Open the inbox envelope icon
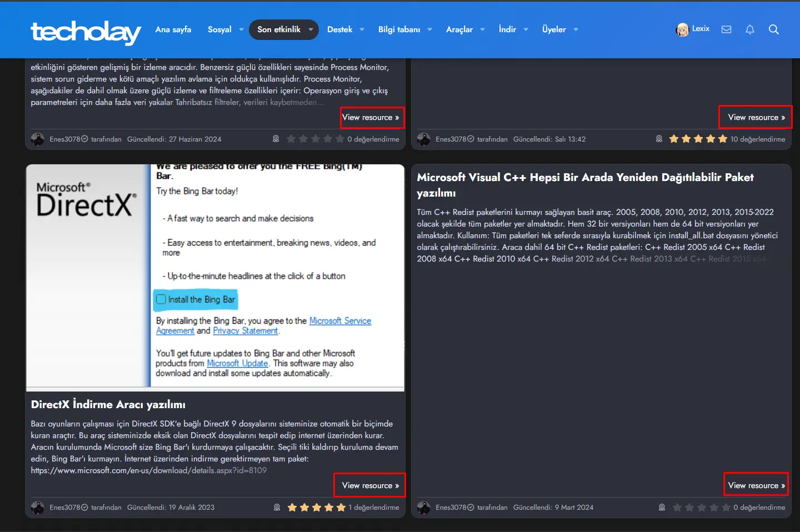 (726, 29)
